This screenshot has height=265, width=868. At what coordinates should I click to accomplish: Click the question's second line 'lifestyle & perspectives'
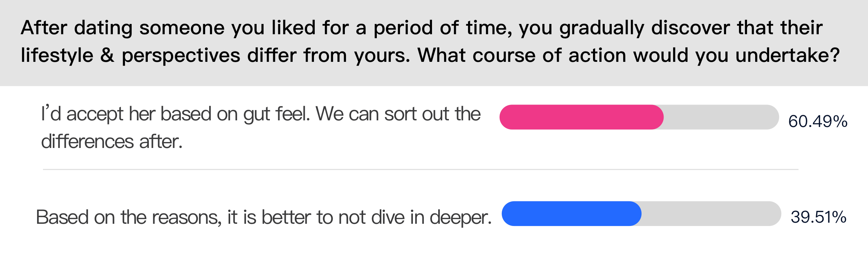[430, 56]
